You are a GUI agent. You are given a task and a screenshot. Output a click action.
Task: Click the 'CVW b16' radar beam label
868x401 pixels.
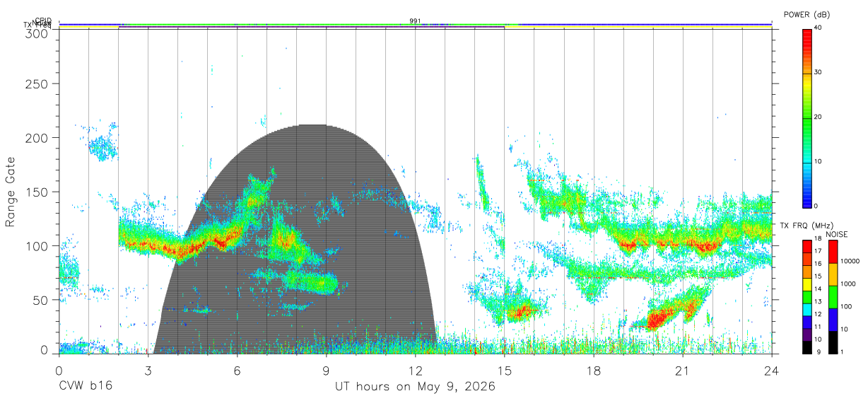(x=86, y=387)
